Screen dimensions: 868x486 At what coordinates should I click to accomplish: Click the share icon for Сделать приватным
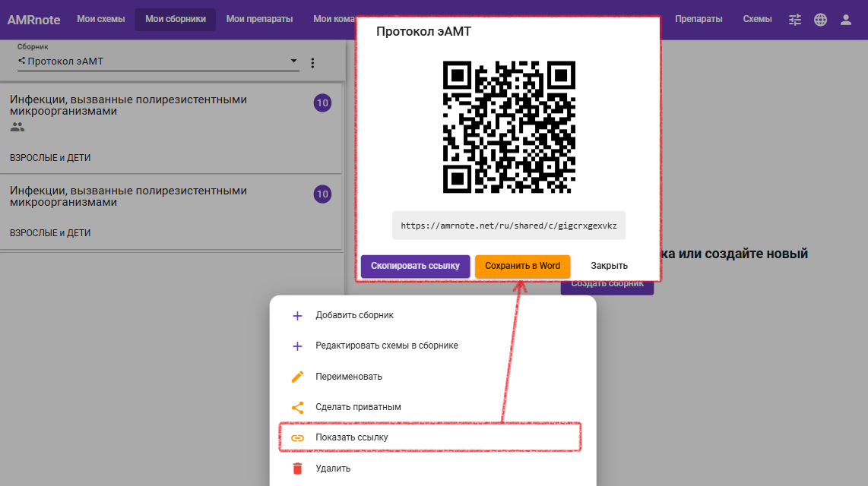(x=297, y=408)
